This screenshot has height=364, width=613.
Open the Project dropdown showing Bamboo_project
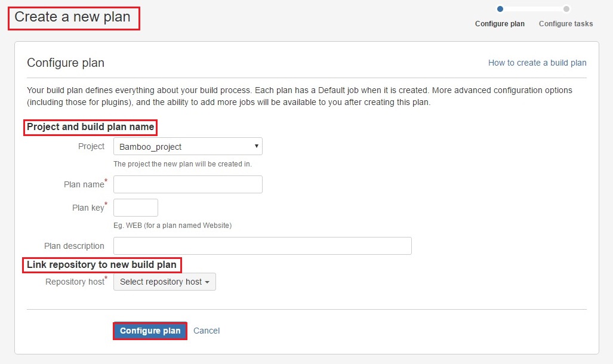(187, 146)
